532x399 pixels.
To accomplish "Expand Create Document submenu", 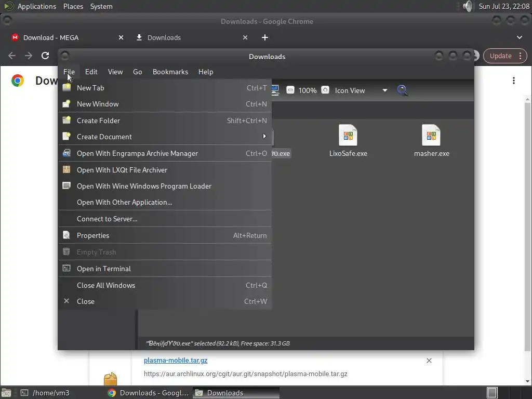I will tap(165, 137).
